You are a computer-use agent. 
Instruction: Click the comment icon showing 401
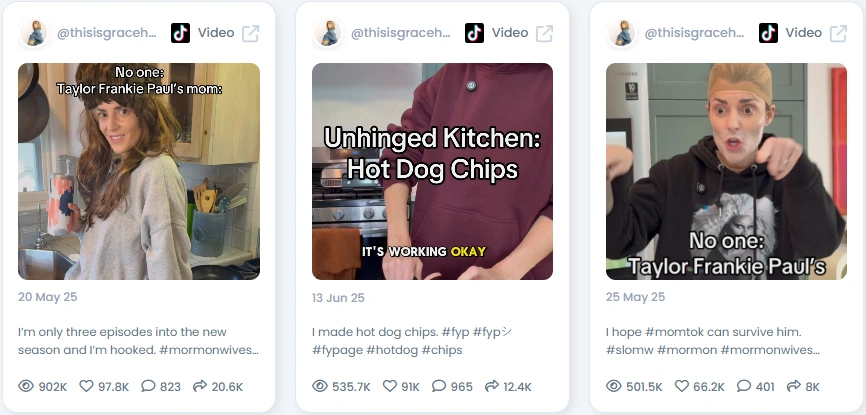[744, 386]
